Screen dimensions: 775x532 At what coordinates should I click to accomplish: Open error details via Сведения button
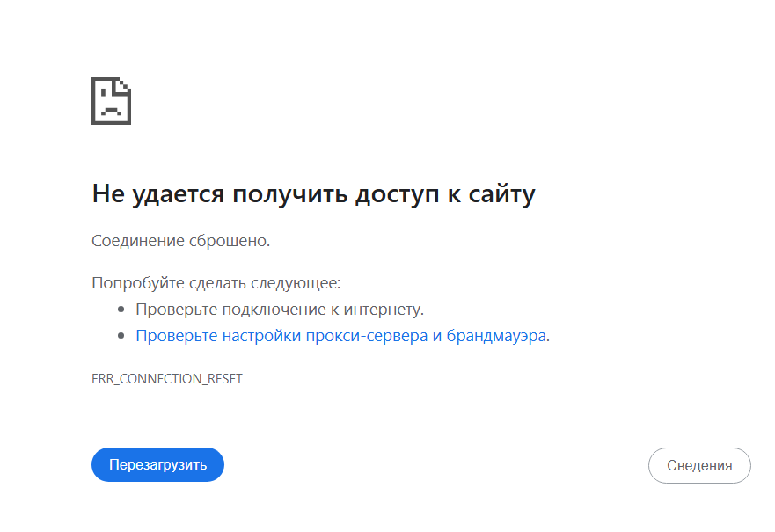(699, 465)
